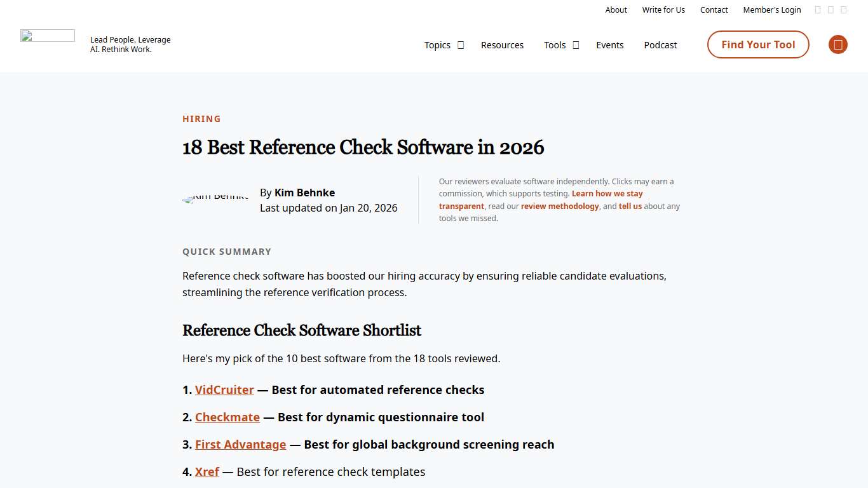
Task: Click the Find Your Tool button
Action: tap(757, 44)
